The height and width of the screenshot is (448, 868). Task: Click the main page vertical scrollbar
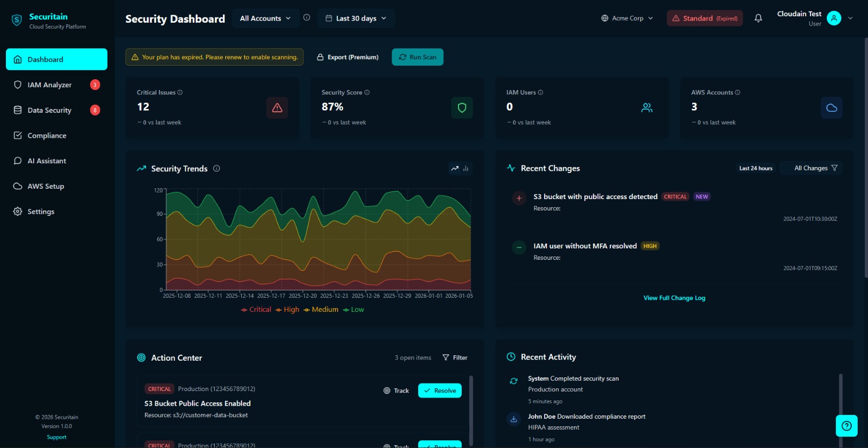pos(865,157)
